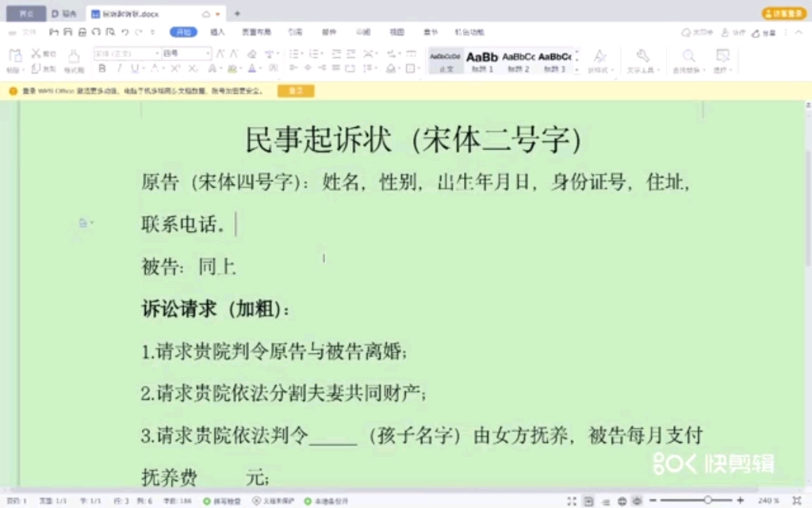
Task: Click the Undo arrow icon
Action: 125,33
